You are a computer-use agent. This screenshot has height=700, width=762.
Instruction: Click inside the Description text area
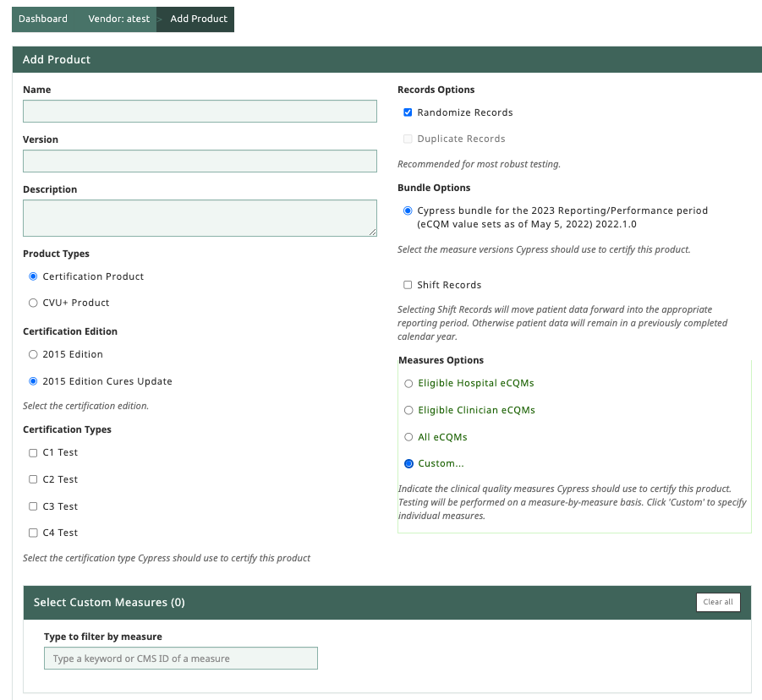(x=200, y=218)
